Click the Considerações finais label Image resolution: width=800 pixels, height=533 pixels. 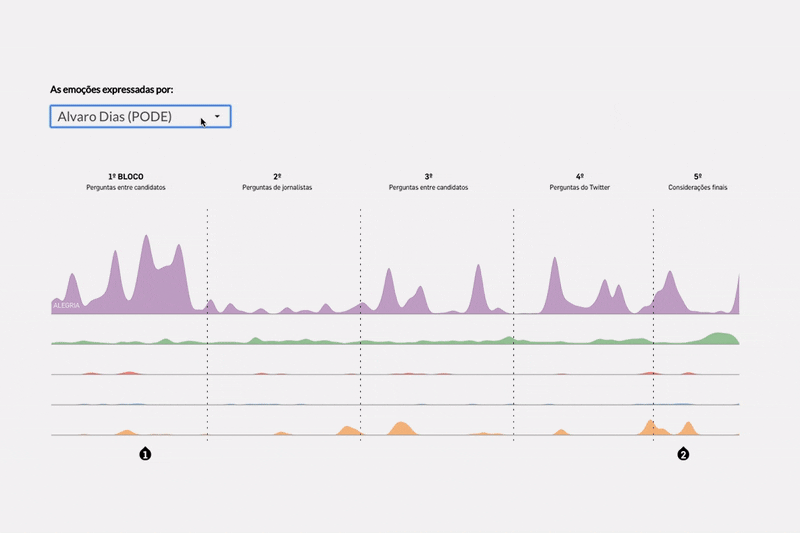(x=698, y=188)
